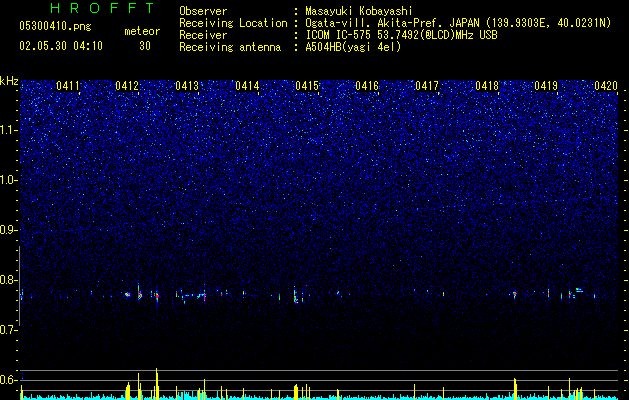Click the 0420 time marker
This screenshot has height=400, width=629.
(x=606, y=86)
